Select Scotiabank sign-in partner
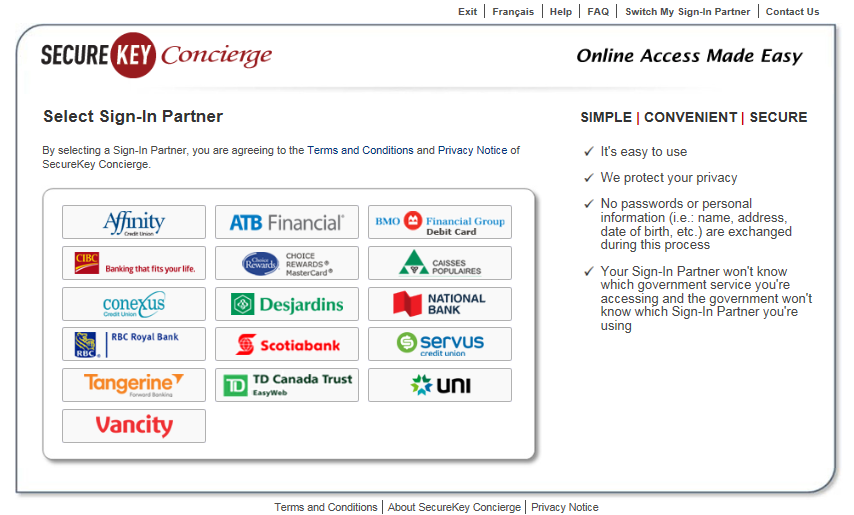The image size is (854, 515). (287, 344)
